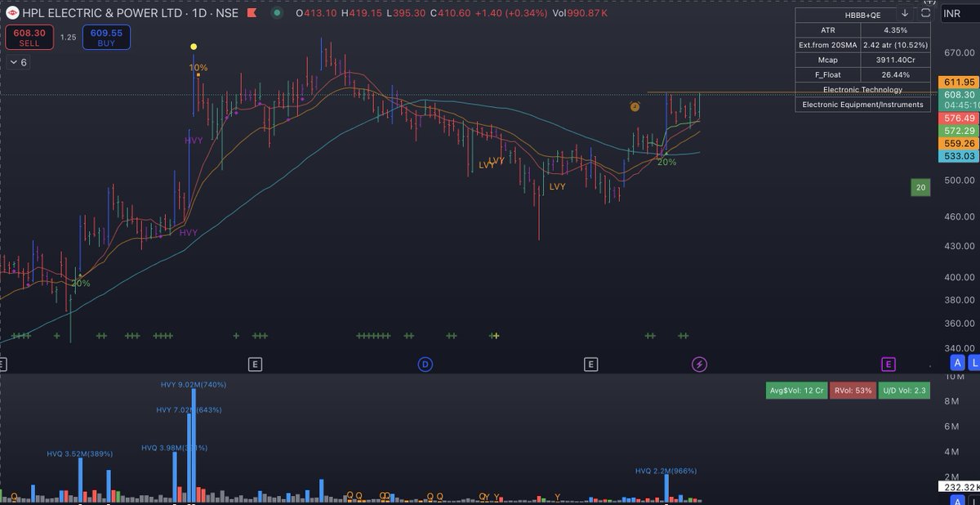Click the yellow plus marker below chart

(496, 336)
